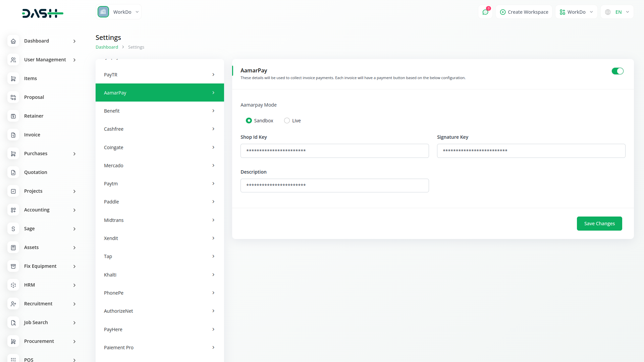Click the Projects checklist icon
This screenshot has width=644, height=362.
(x=13, y=191)
